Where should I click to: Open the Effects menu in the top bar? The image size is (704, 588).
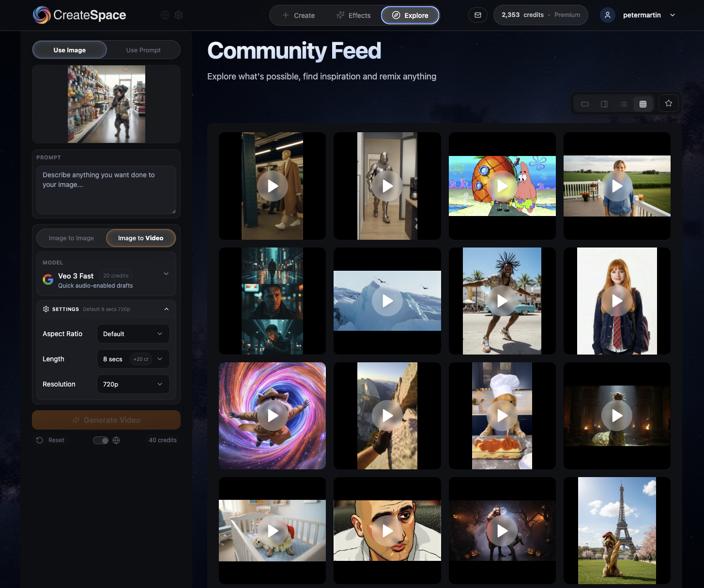353,15
